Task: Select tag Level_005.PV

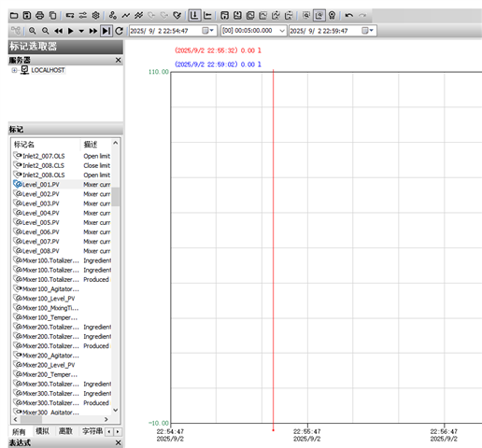Action: point(41,222)
